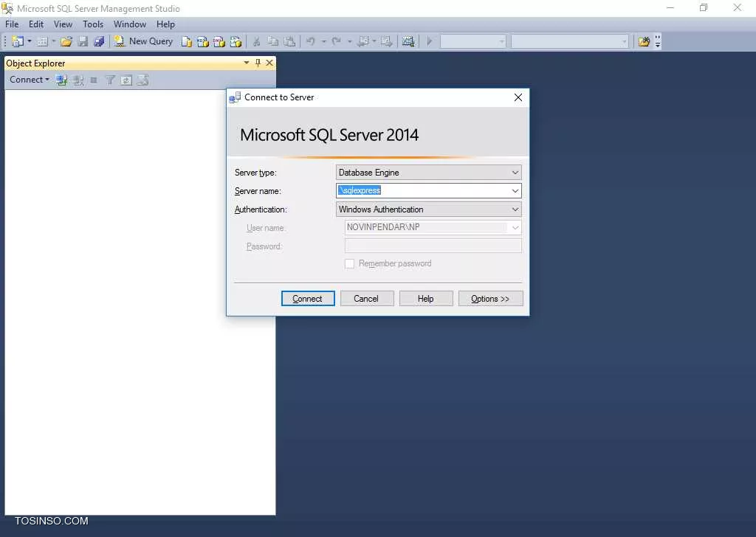The image size is (756, 537).
Task: Open the View menu
Action: coord(63,24)
